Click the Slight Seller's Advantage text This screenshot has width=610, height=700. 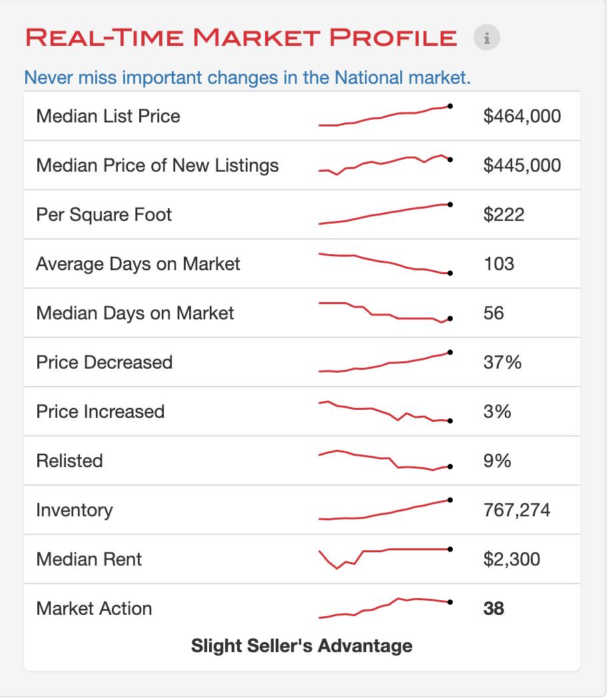[302, 645]
